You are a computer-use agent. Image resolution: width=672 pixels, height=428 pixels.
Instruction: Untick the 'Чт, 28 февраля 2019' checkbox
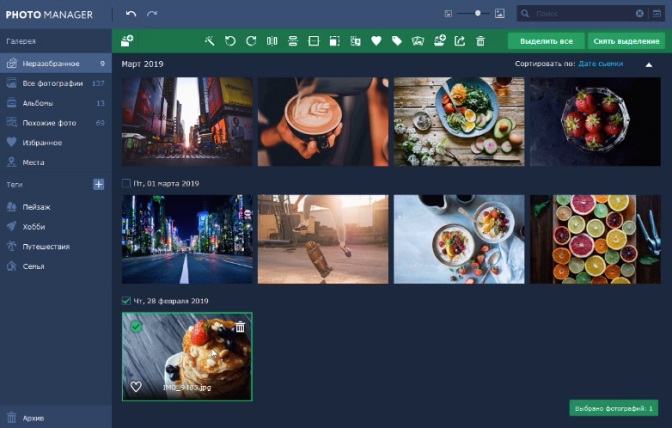pos(126,301)
